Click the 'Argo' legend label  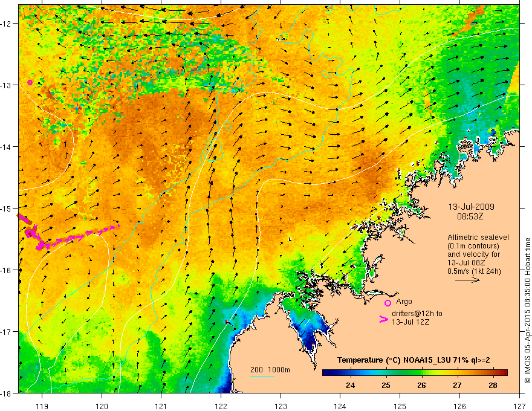click(404, 302)
